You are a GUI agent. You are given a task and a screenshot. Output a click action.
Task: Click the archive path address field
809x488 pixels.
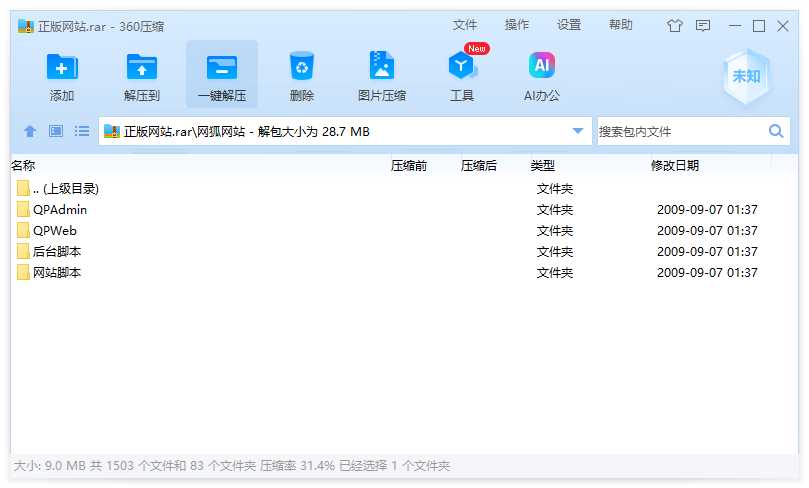[x=345, y=132]
